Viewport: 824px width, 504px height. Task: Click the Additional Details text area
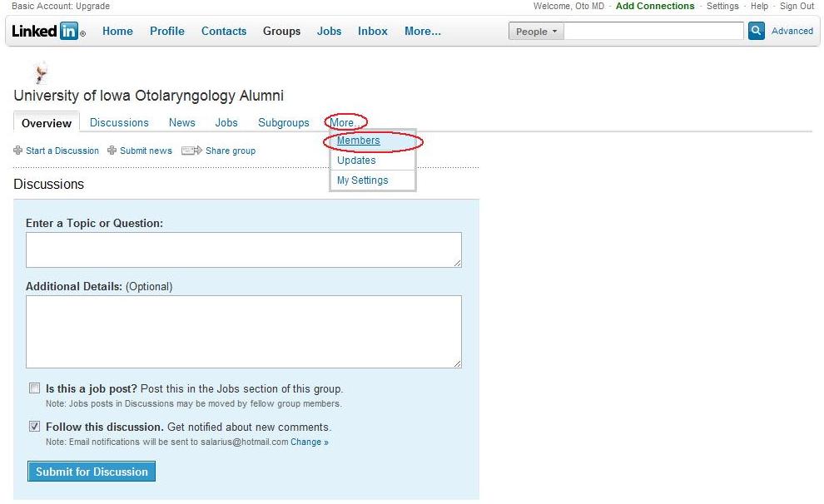pos(244,332)
